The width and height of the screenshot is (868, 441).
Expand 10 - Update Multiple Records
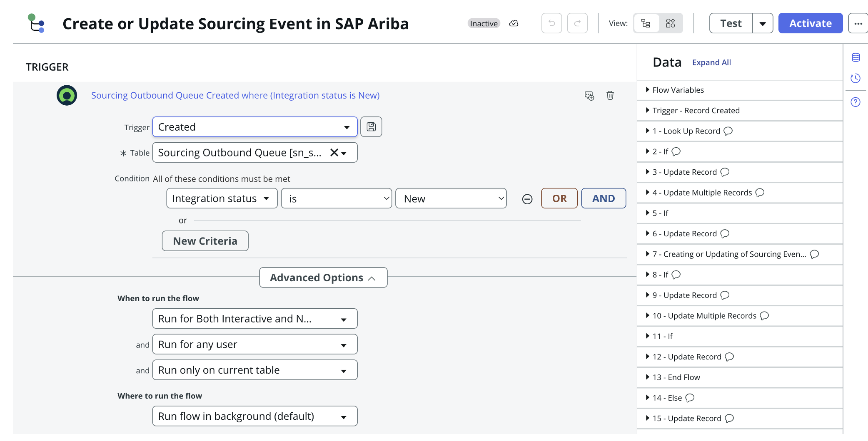point(647,315)
